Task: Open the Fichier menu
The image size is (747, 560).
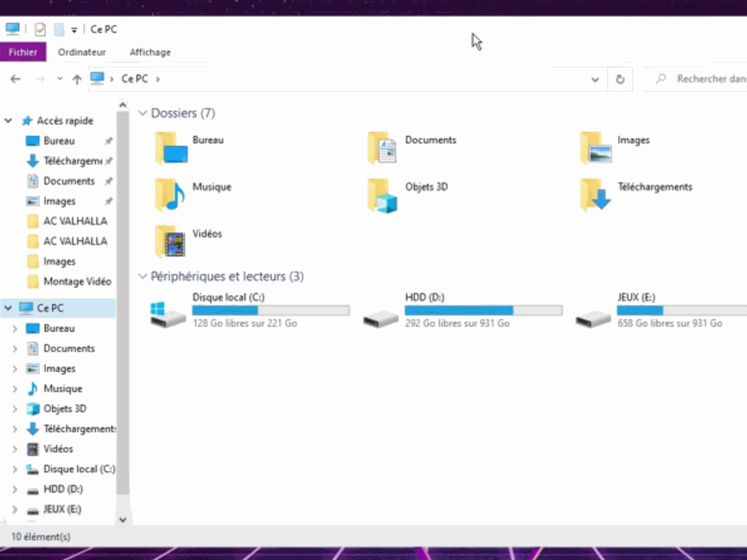Action: [x=23, y=52]
